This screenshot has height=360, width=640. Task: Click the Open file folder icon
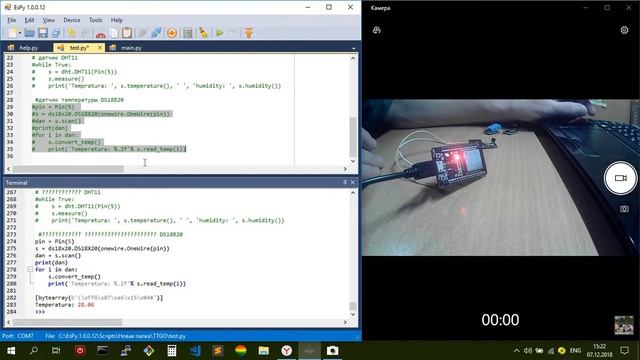point(29,33)
